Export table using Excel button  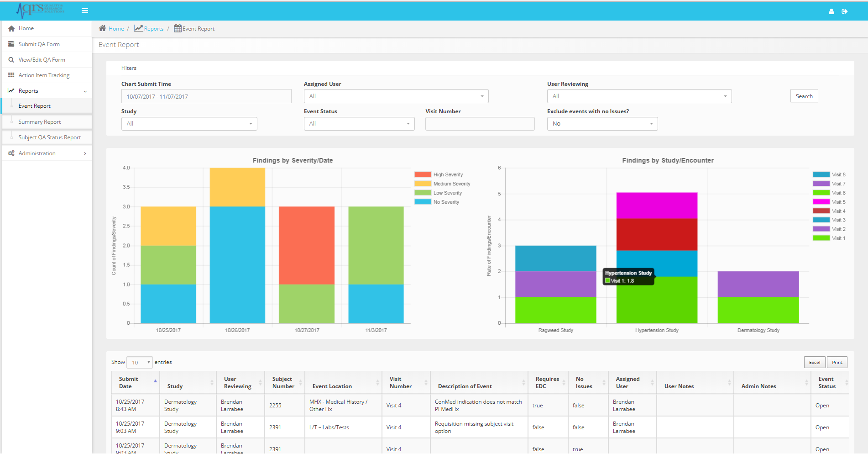pos(814,362)
